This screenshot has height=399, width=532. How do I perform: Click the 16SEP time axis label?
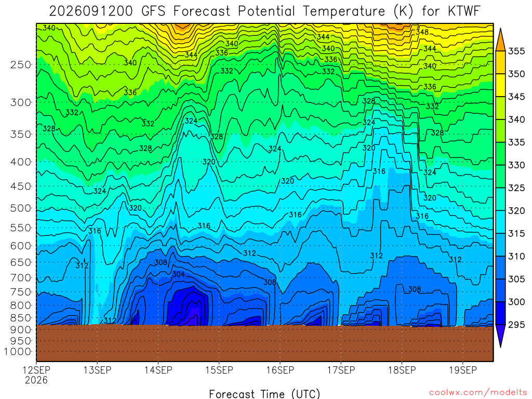[280, 370]
